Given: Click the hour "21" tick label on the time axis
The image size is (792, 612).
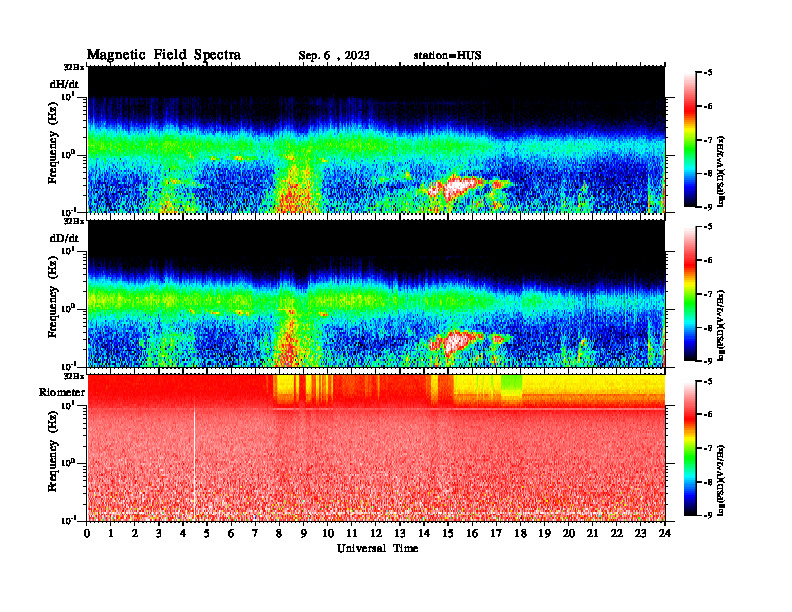Looking at the screenshot, I should (x=592, y=534).
